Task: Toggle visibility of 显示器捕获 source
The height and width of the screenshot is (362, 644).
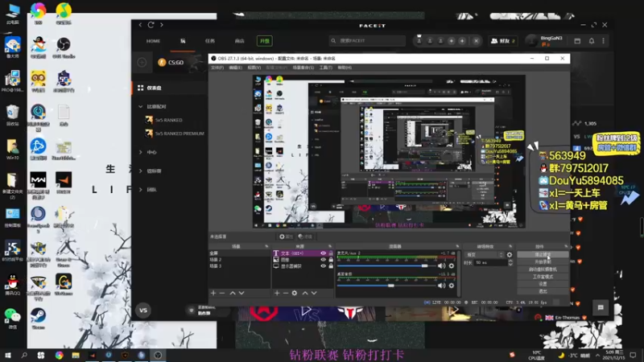Action: pos(324,266)
